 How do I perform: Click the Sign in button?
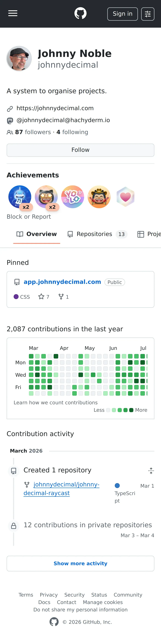122,14
